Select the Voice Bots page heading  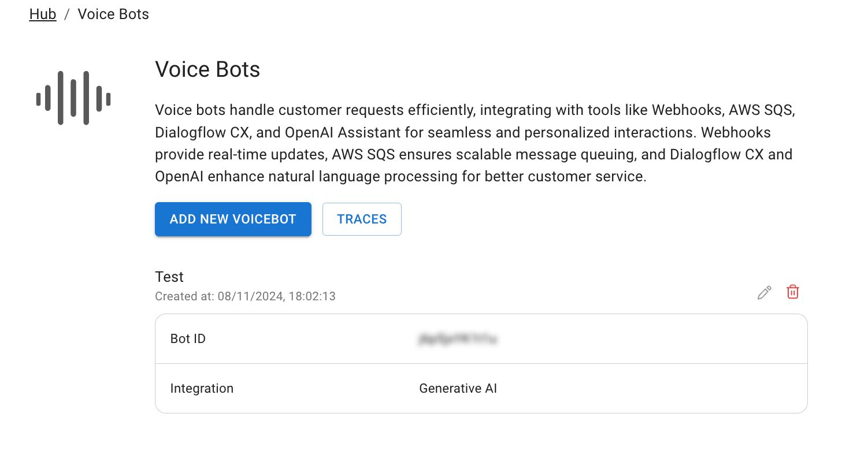(207, 69)
